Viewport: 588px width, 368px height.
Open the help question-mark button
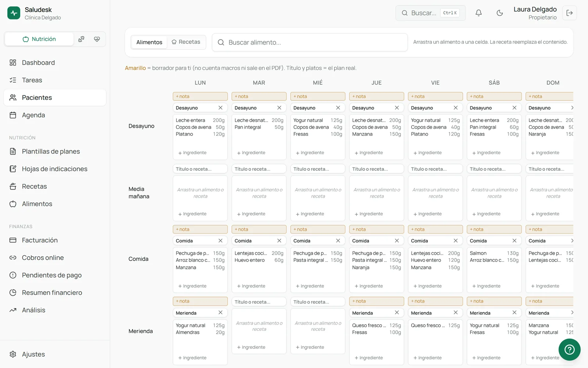[569, 349]
